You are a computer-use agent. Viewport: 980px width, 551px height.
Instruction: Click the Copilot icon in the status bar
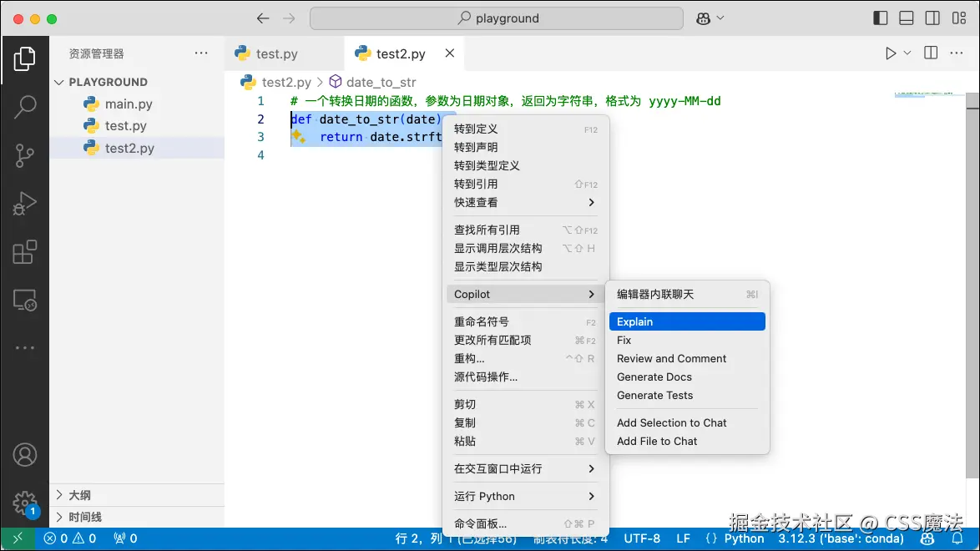[927, 538]
